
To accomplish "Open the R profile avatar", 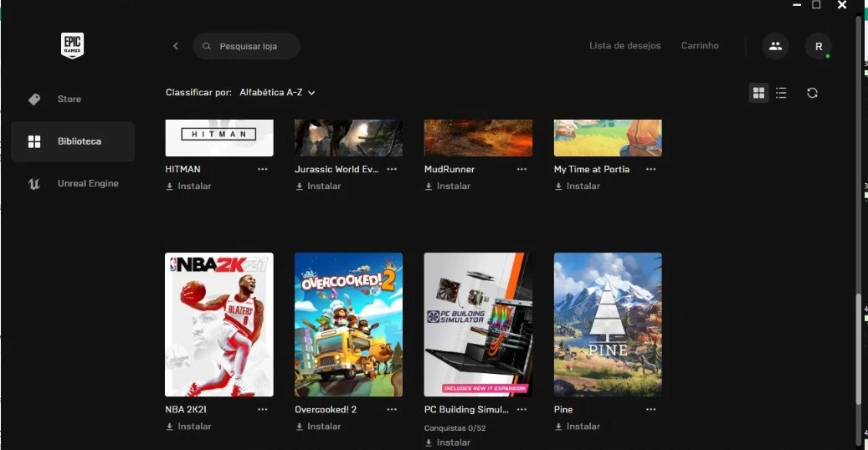I will [818, 47].
